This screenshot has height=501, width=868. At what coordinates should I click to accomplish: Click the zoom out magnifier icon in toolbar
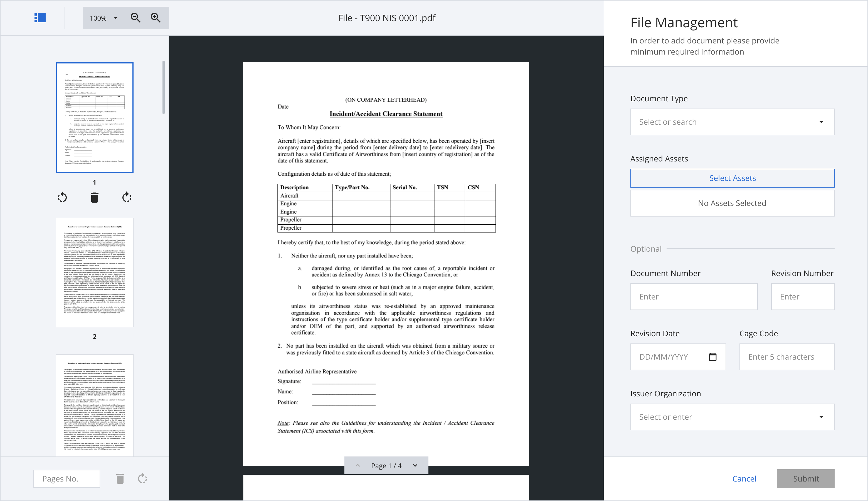click(x=135, y=17)
